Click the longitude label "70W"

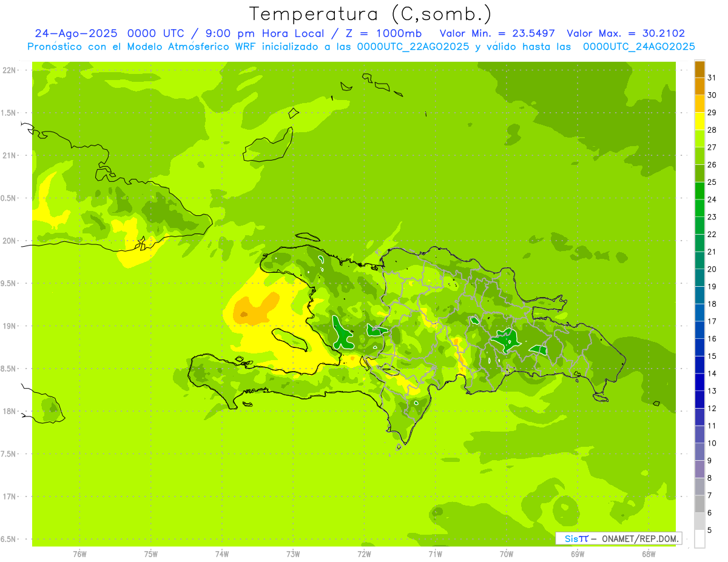coord(507,554)
